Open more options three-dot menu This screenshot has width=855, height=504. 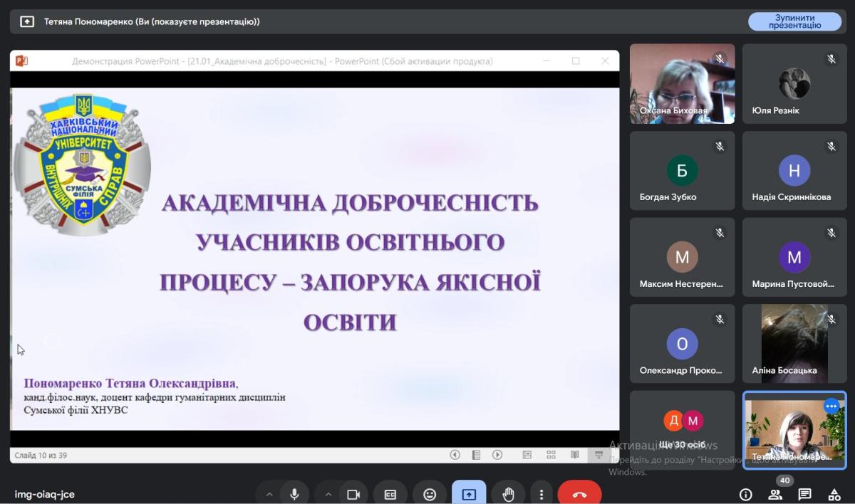pyautogui.click(x=541, y=494)
